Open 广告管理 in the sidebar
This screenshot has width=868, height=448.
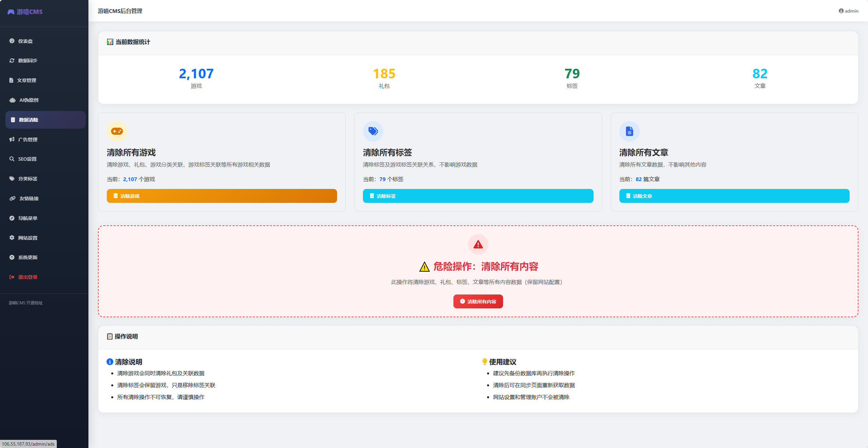tap(46, 140)
